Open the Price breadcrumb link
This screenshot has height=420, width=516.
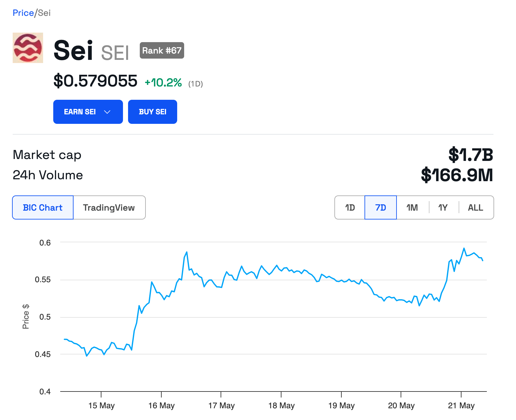coord(23,13)
